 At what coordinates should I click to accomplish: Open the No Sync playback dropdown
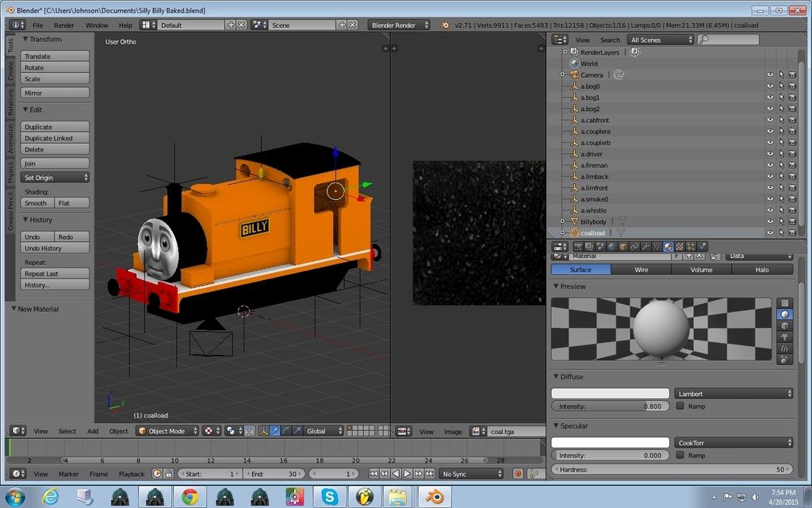point(471,474)
